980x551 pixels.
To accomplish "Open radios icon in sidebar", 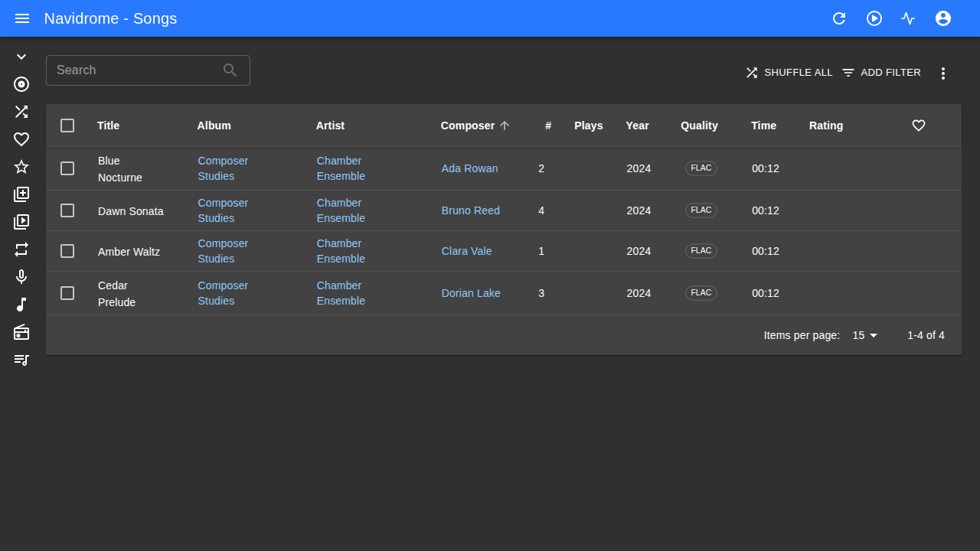I will coord(21,332).
